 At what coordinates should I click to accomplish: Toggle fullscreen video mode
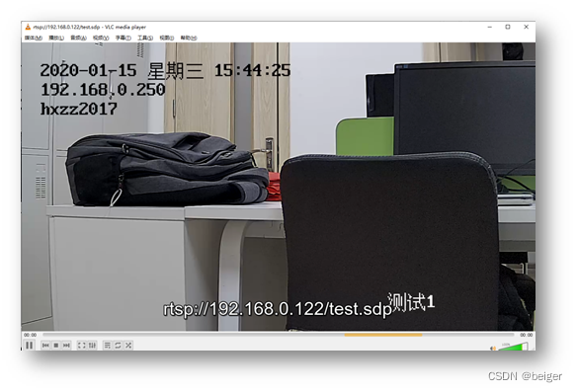point(81,346)
